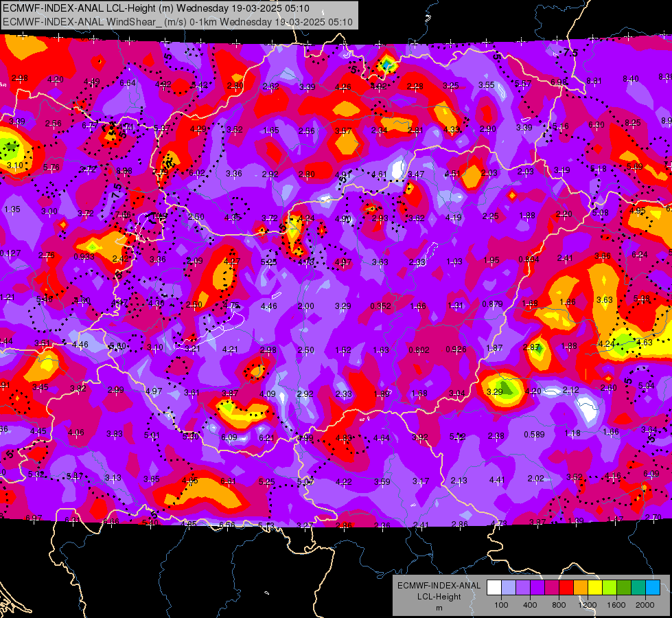Click the legend value 800
The width and height of the screenshot is (672, 618).
(x=559, y=605)
